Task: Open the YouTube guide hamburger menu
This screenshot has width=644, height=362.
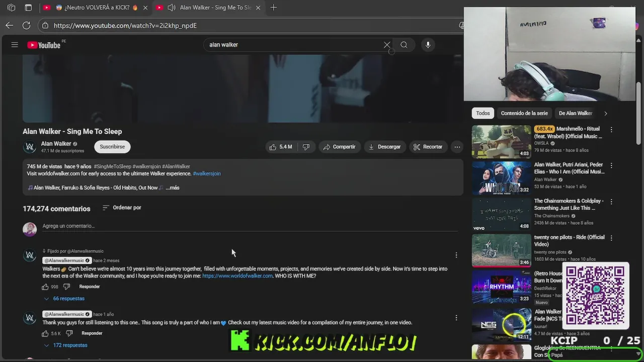Action: (x=15, y=45)
